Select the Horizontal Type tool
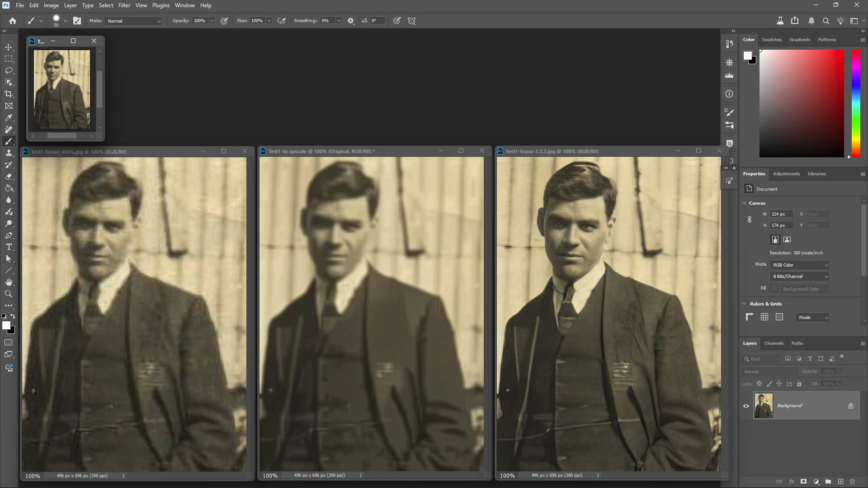 coord(9,247)
